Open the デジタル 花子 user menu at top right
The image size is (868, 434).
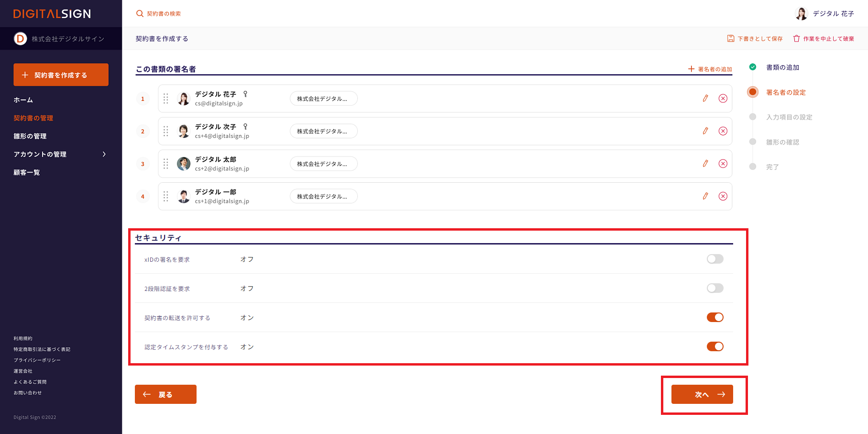coord(824,14)
